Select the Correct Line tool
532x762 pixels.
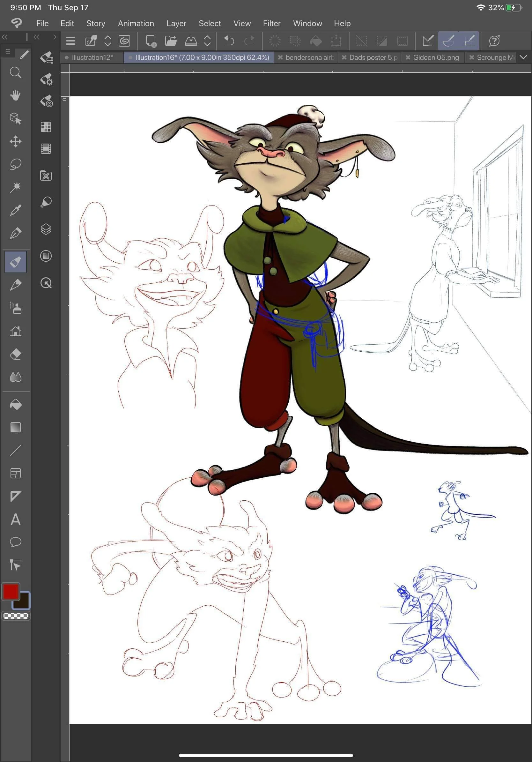[15, 565]
